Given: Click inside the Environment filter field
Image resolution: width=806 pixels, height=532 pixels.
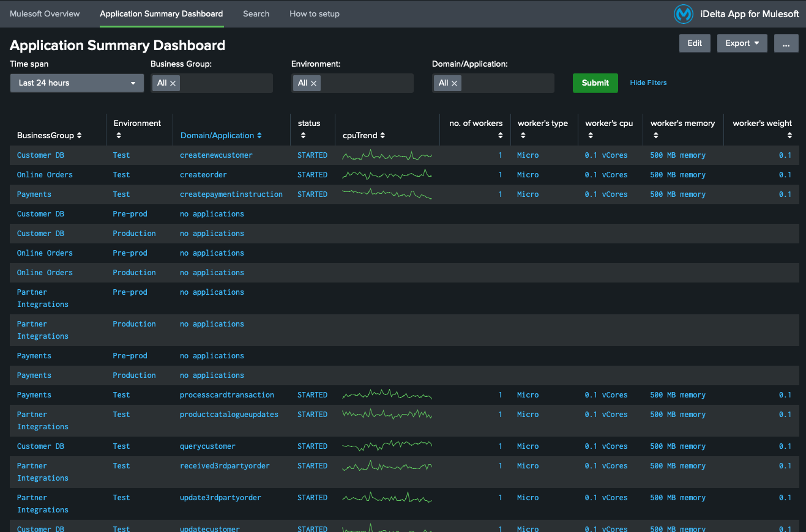Looking at the screenshot, I should pos(353,83).
